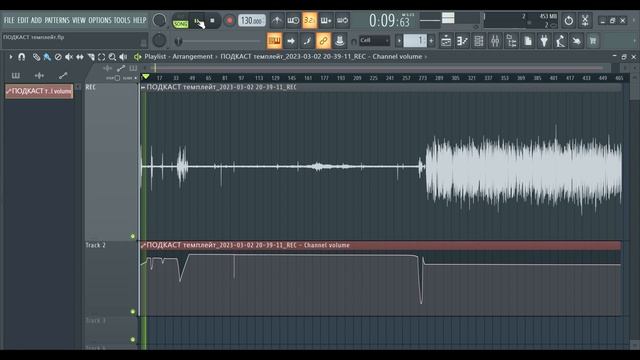Click the master volume knob
The height and width of the screenshot is (360, 640).
coord(159,20)
